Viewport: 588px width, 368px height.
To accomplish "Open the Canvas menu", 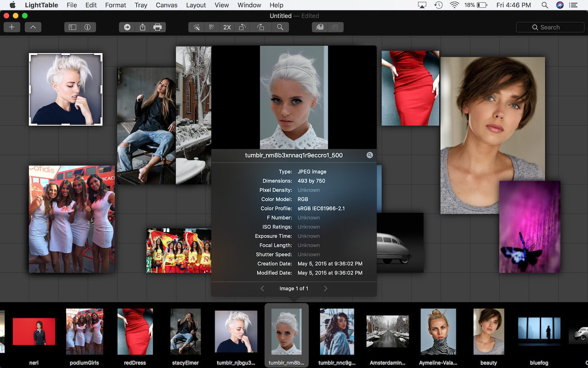I will (x=166, y=5).
